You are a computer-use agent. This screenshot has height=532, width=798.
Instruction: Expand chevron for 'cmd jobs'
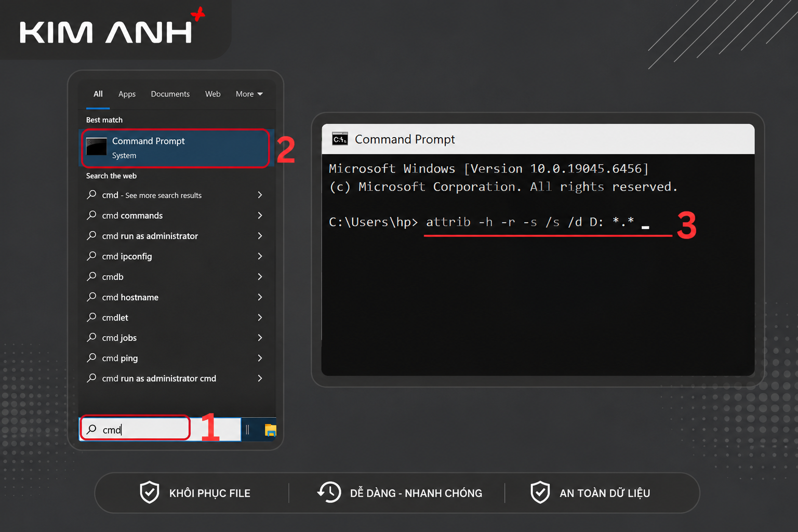pos(260,338)
